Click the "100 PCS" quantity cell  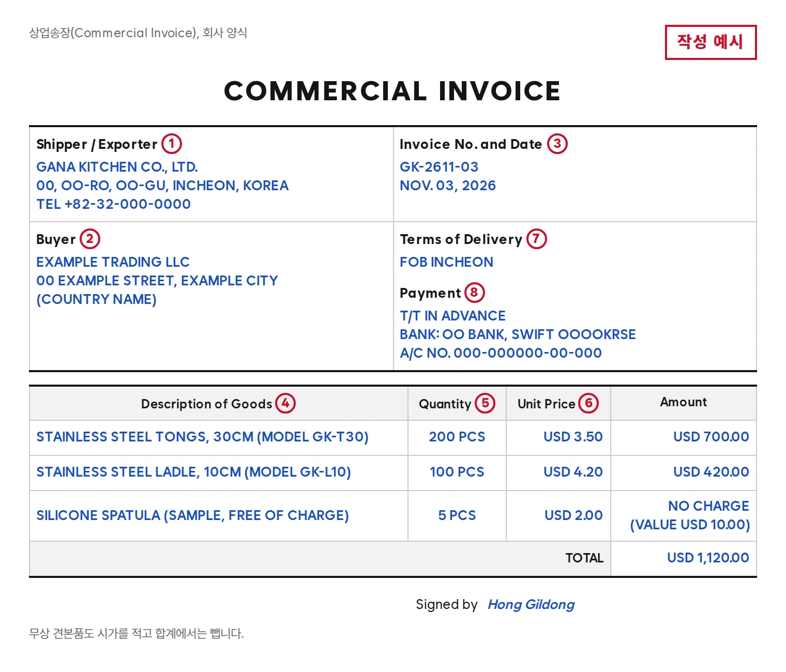457,472
